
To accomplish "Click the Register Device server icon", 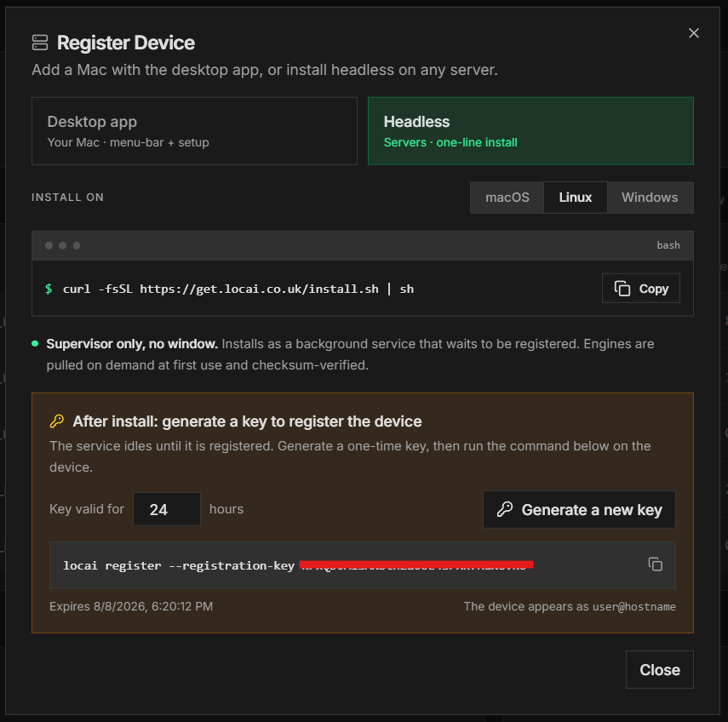I will 40,43.
